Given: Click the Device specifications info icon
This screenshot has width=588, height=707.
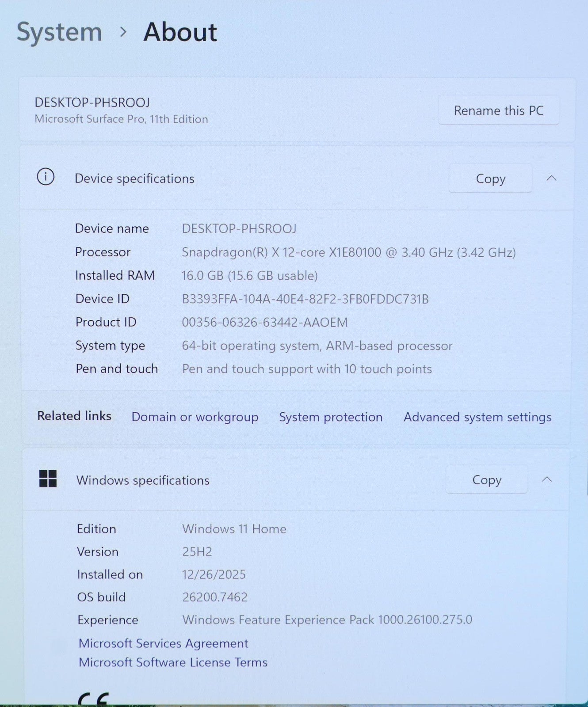Looking at the screenshot, I should point(46,177).
